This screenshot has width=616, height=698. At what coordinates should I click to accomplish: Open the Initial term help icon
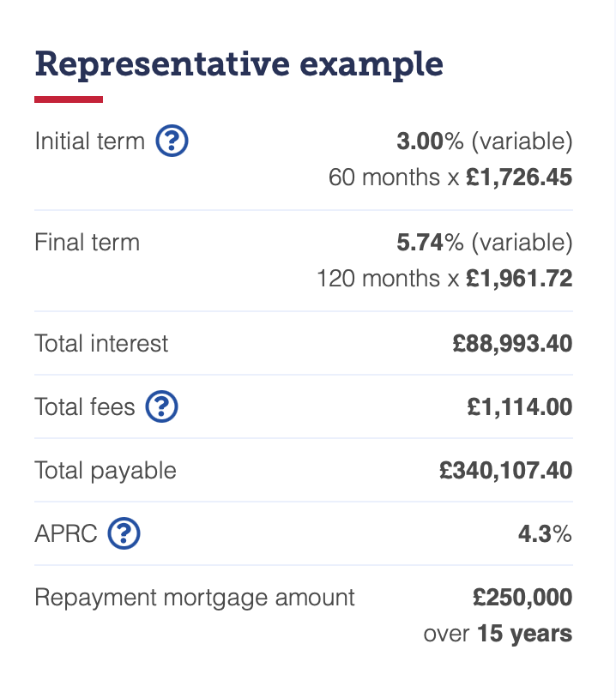click(x=172, y=141)
